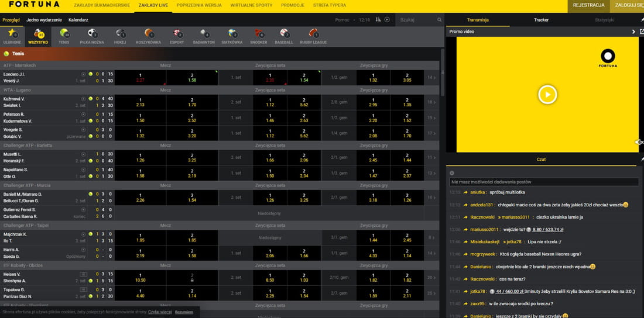
Task: Open the Czytaj więcej cookie link
Action: click(x=160, y=312)
